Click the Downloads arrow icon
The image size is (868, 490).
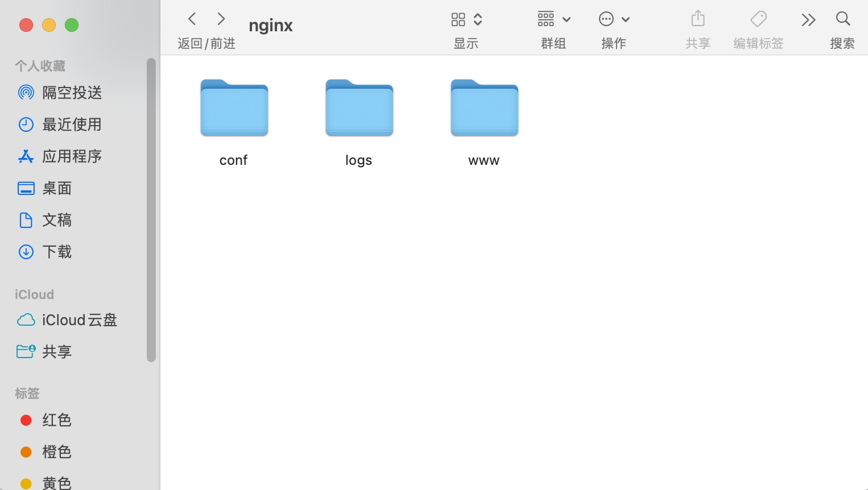click(26, 252)
